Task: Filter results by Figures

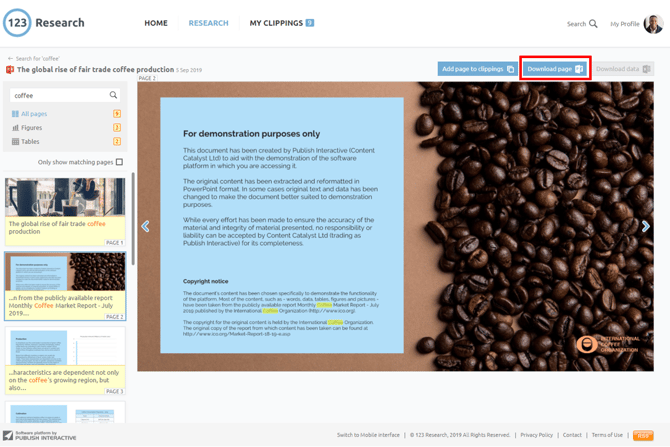Action: click(31, 128)
